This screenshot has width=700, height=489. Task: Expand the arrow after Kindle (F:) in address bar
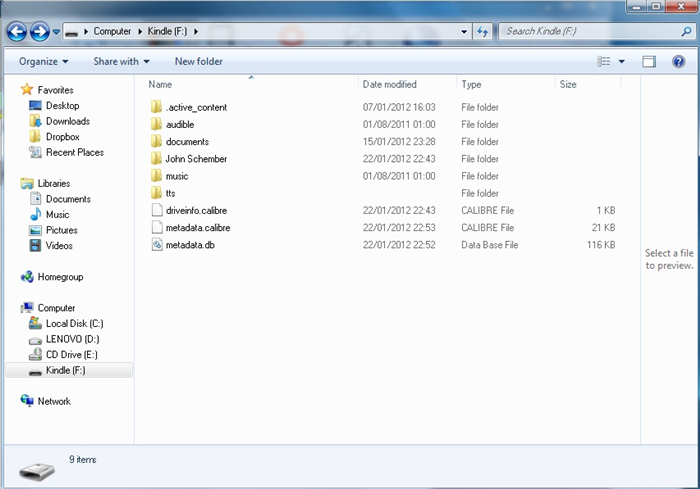tap(196, 31)
